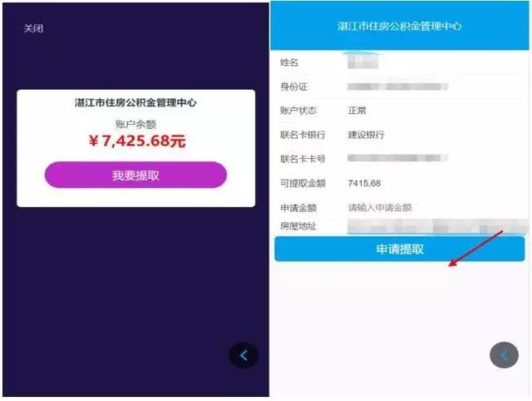Tap the card title on the dark screen
The width and height of the screenshot is (532, 401).
click(x=135, y=102)
